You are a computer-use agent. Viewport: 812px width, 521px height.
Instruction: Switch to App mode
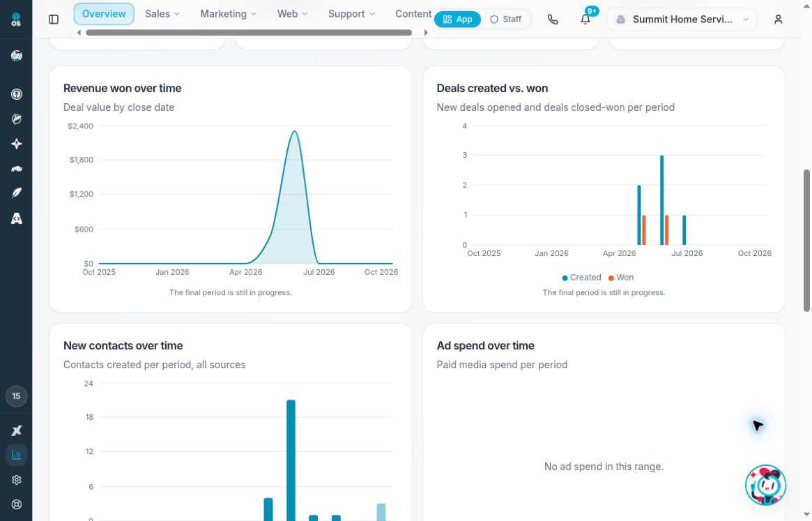click(457, 20)
